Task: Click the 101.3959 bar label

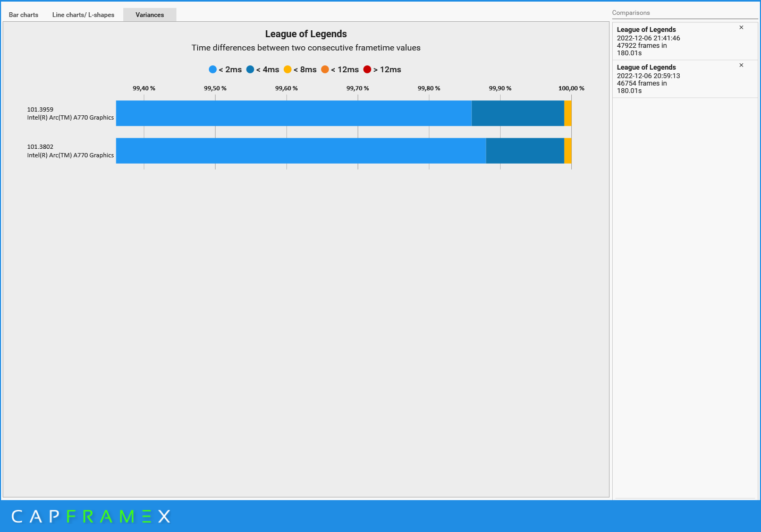Action: (70, 114)
